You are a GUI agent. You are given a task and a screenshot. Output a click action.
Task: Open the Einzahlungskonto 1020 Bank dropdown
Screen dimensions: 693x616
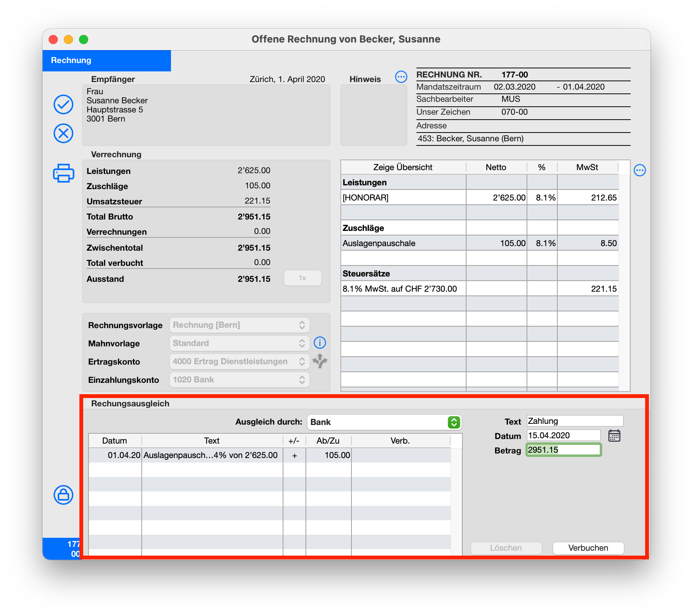point(239,380)
